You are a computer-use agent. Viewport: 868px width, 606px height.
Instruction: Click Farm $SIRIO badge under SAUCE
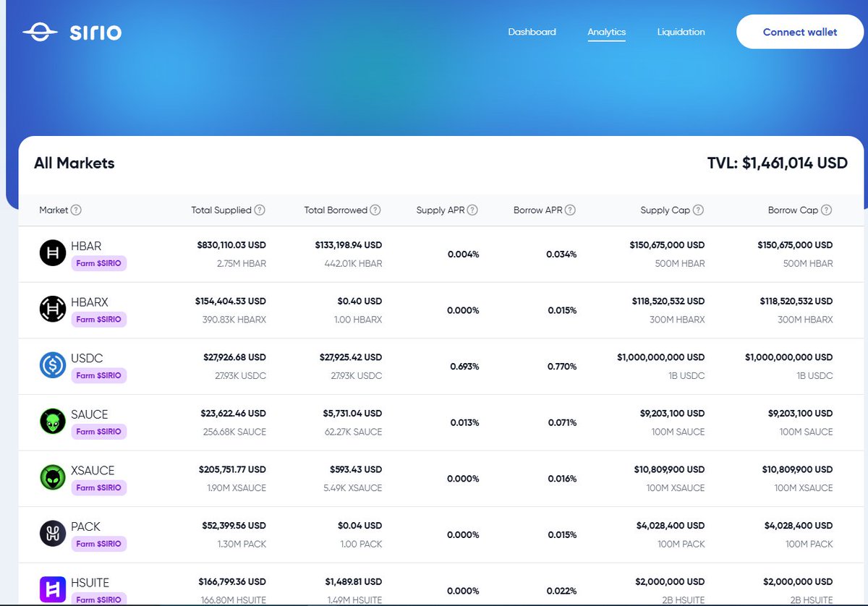coord(98,431)
